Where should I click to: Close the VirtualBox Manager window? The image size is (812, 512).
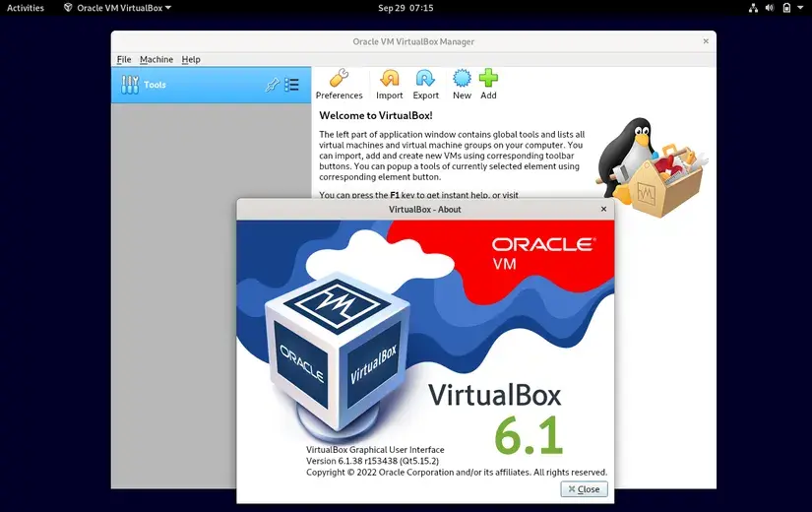point(706,41)
